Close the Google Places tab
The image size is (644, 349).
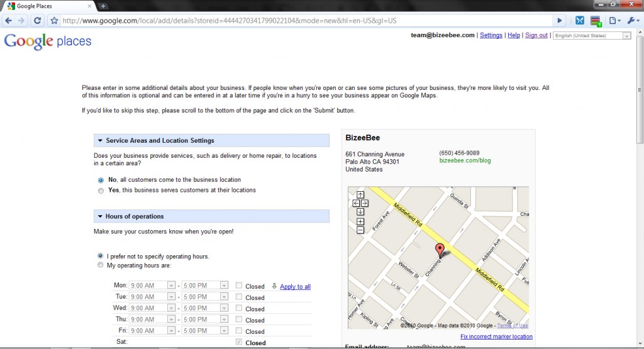point(89,6)
